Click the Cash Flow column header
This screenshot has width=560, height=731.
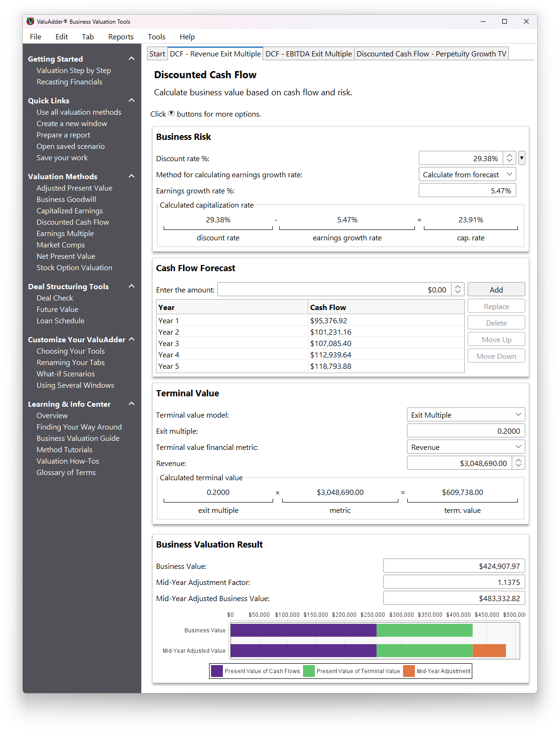pyautogui.click(x=386, y=307)
